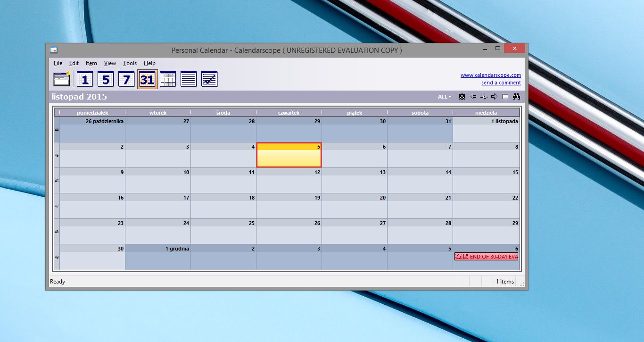Select day 23 in the calendar
Viewport: 644px width, 342px height.
[x=92, y=232]
